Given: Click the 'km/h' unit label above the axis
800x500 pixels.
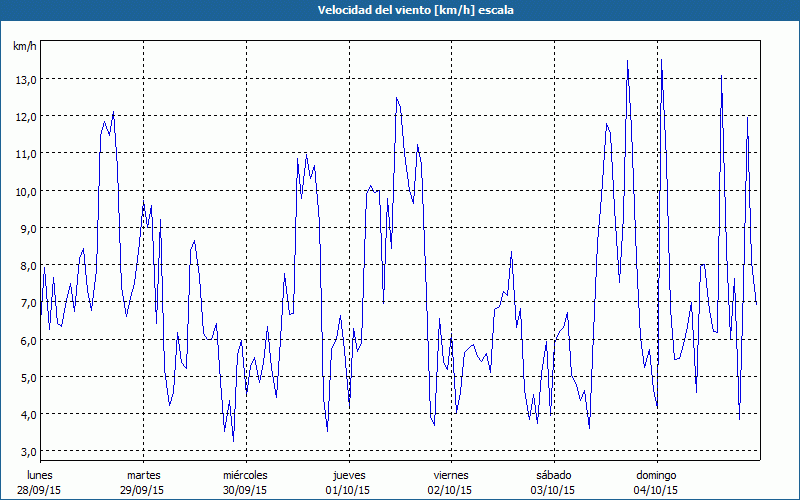Looking at the screenshot, I should pos(25,46).
